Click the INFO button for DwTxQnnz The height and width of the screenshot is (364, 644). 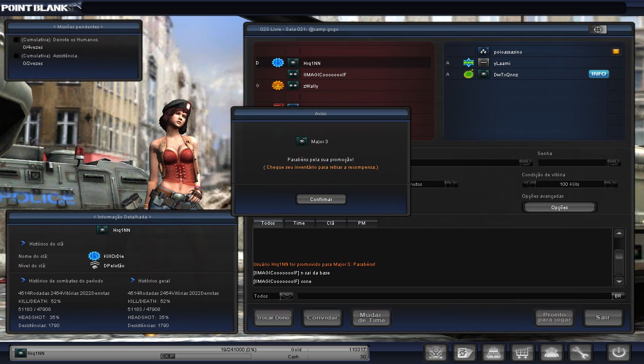coord(599,74)
